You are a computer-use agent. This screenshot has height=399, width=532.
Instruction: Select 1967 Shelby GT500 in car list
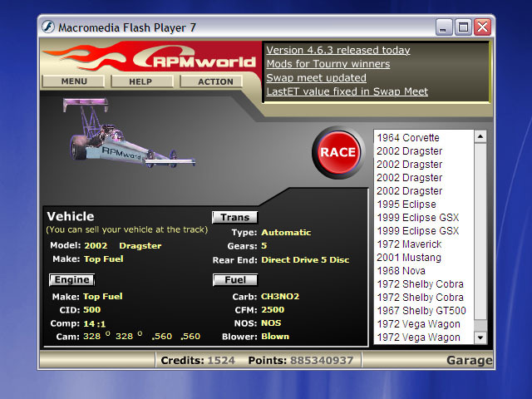click(421, 310)
